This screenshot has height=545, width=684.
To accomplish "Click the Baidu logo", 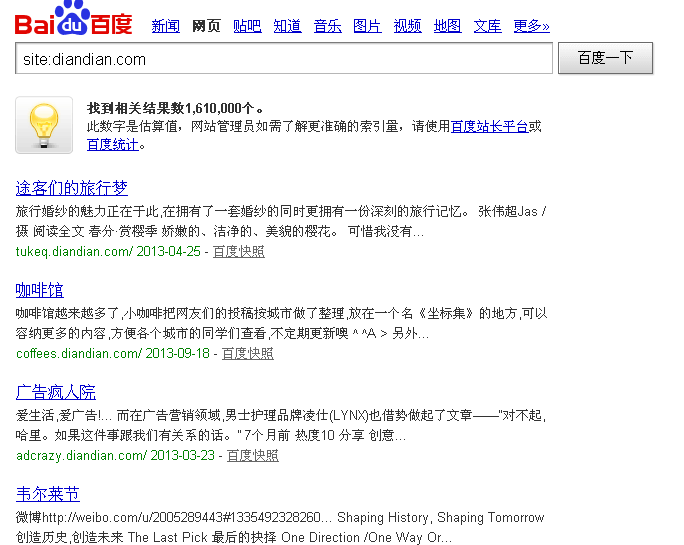I will pyautogui.click(x=73, y=18).
